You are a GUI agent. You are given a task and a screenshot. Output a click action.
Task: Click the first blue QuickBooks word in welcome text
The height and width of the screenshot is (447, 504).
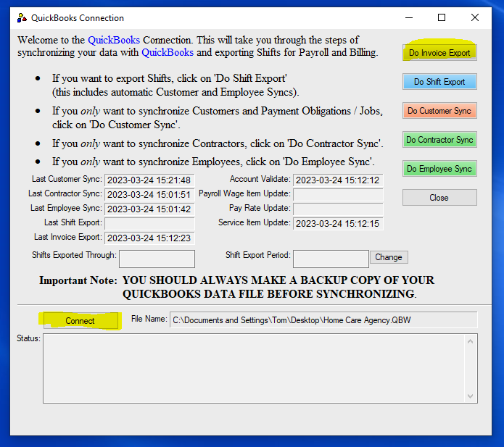114,40
